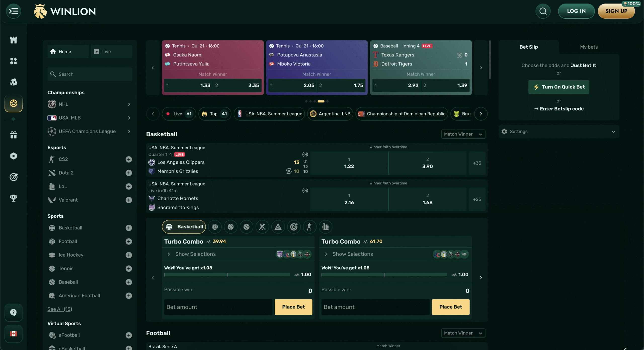Open the hamburger menu beside the WINLION logo
The image size is (644, 350).
click(14, 11)
